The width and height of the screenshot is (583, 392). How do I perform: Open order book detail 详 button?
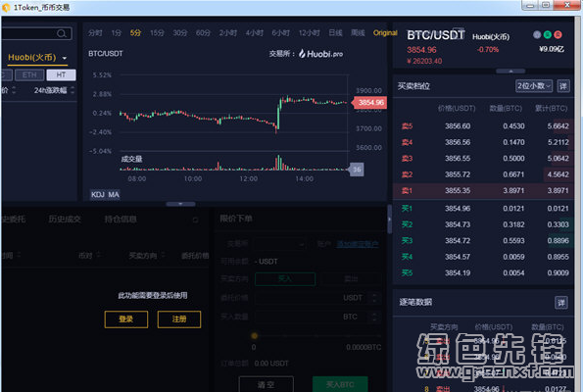pos(563,86)
